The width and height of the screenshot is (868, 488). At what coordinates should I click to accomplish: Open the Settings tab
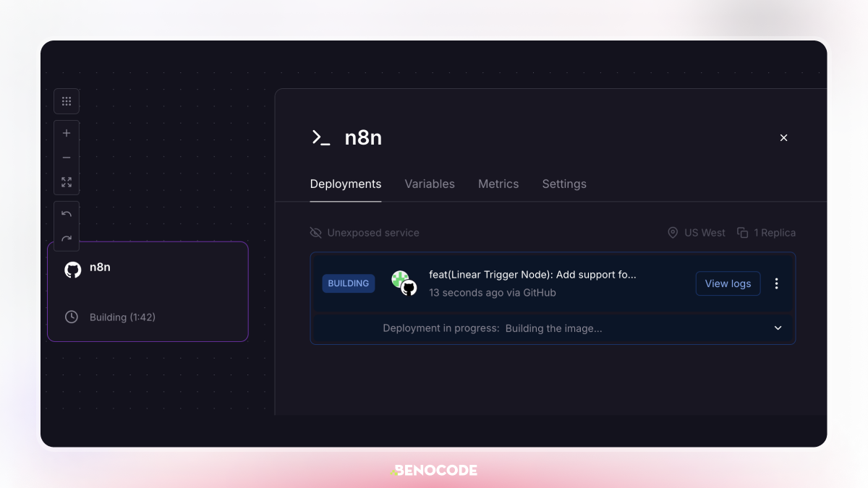tap(564, 184)
